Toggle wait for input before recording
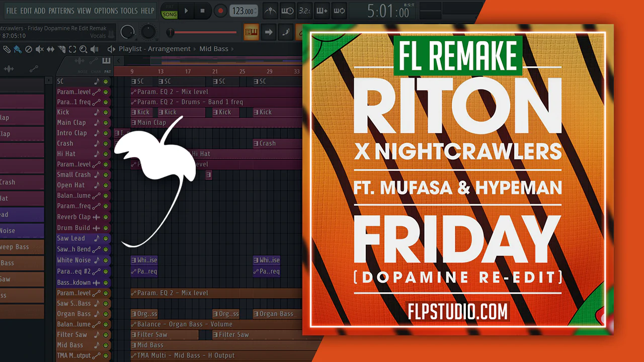 [x=288, y=11]
